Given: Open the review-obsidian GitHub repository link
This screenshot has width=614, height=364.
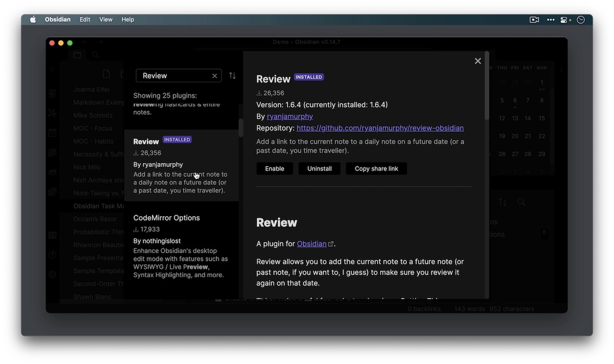Looking at the screenshot, I should click(380, 128).
